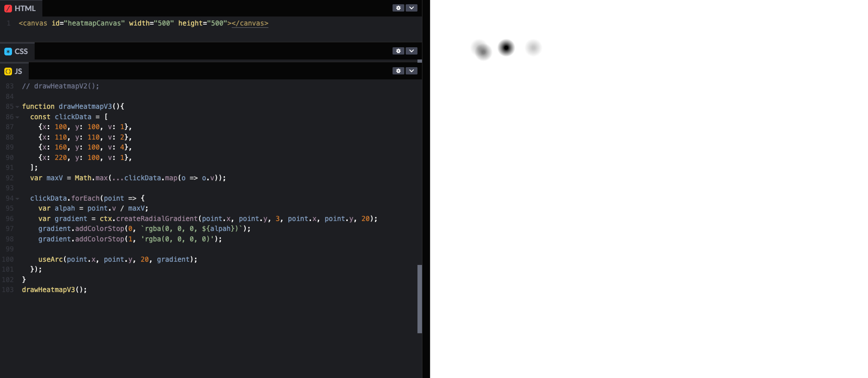Screen dimensions: 868x378
Task: Click the commented "// drawHeatmapV2();" line
Action: (60, 86)
